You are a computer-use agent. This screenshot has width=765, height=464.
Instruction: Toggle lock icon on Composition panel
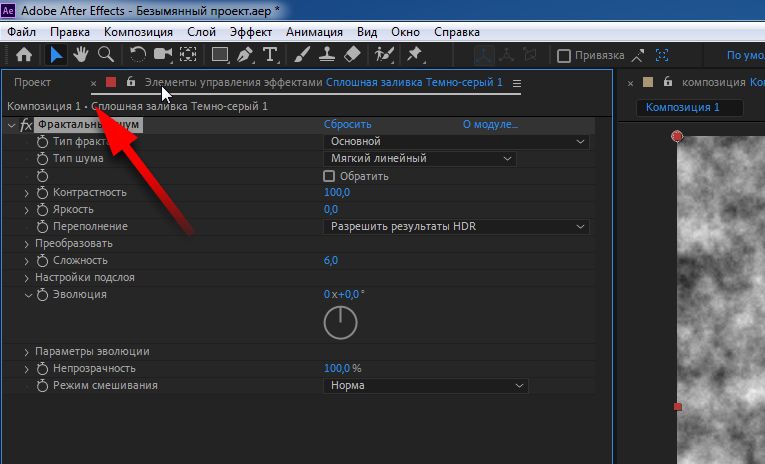[x=668, y=82]
